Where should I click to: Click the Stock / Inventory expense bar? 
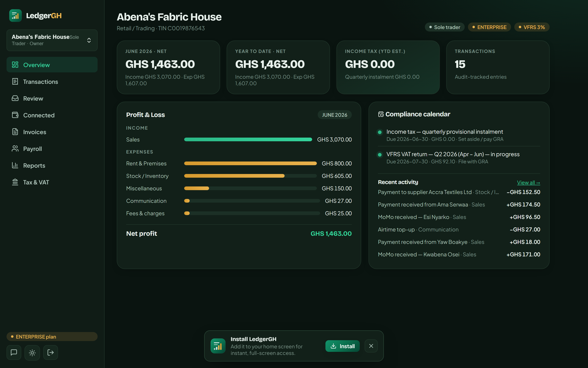250,176
